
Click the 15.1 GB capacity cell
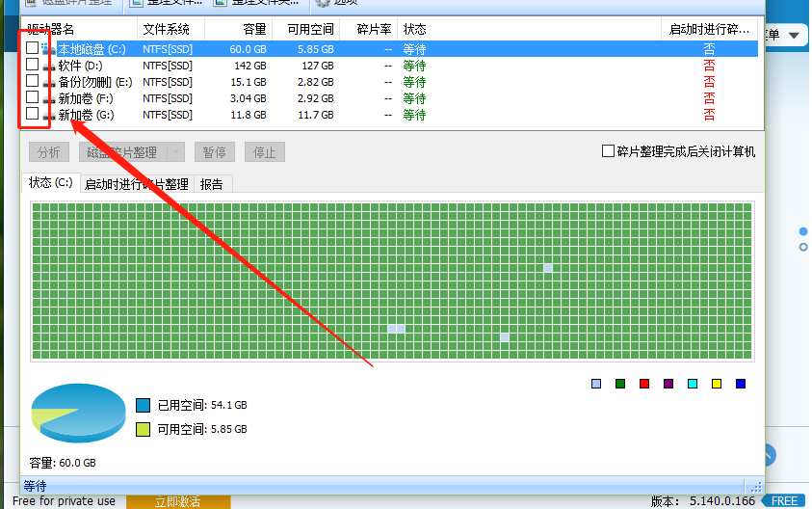(249, 82)
